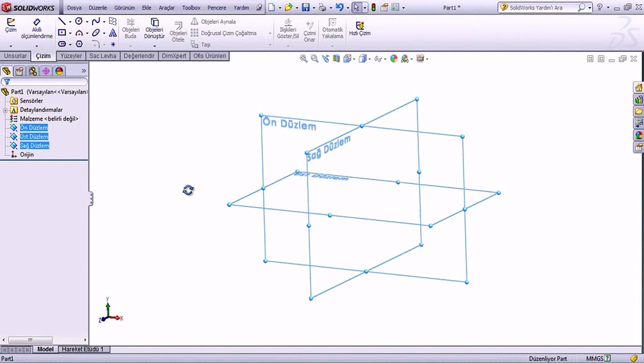Select the Line sketch tool
The height and width of the screenshot is (363, 644).
61,22
